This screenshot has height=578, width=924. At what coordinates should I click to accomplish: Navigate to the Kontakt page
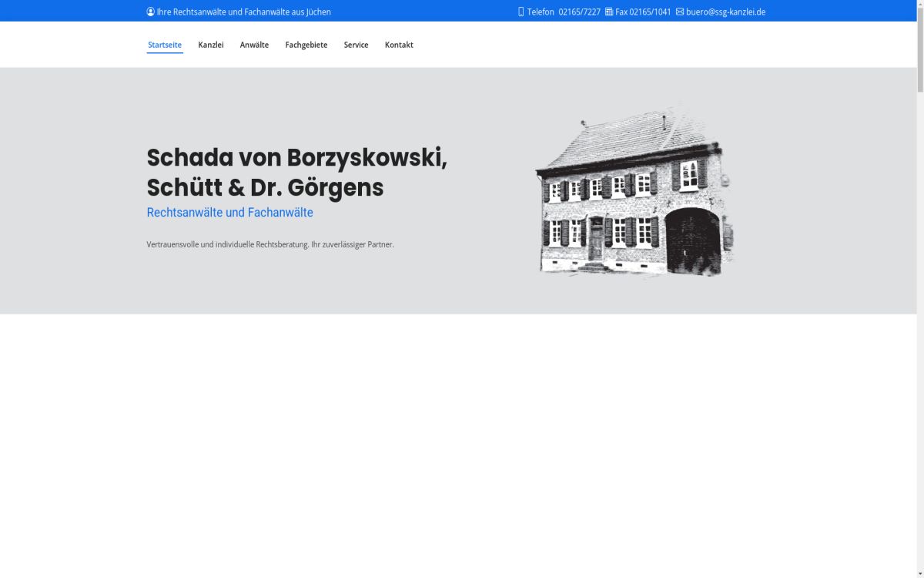tap(399, 45)
